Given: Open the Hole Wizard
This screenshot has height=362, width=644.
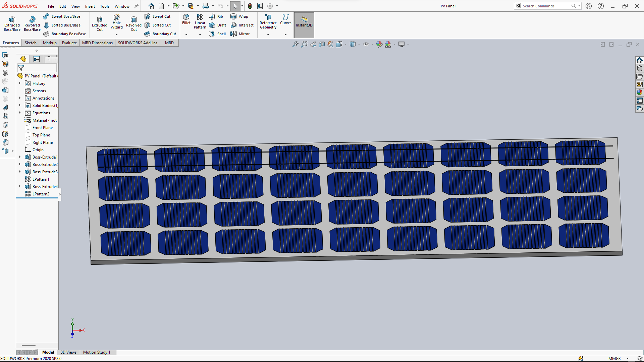Looking at the screenshot, I should click(117, 22).
